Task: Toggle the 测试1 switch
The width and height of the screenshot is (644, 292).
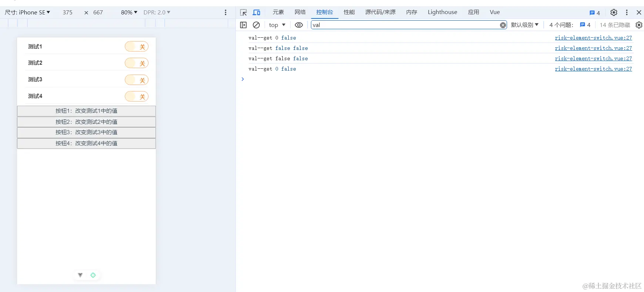Action: coord(137,47)
